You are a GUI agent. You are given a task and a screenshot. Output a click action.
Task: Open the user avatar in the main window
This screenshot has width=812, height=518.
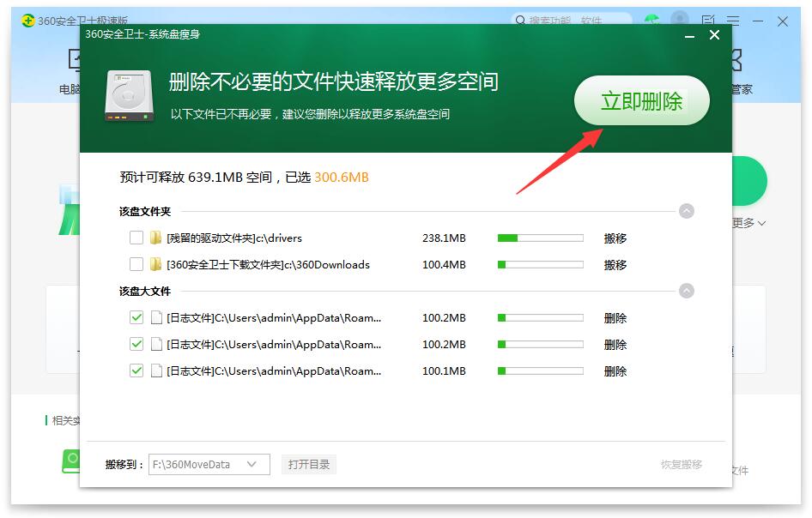[680, 20]
